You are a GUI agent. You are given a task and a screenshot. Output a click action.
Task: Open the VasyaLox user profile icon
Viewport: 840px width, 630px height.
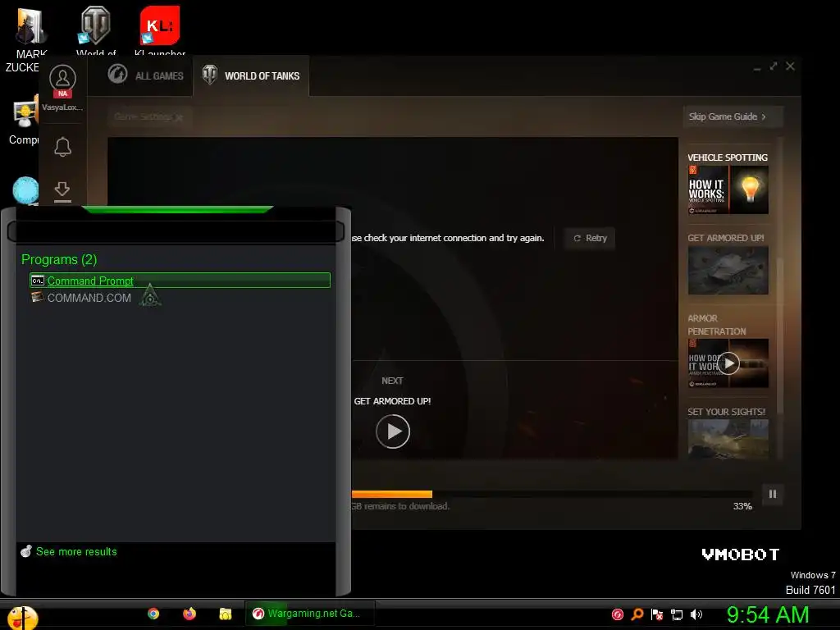pos(62,79)
